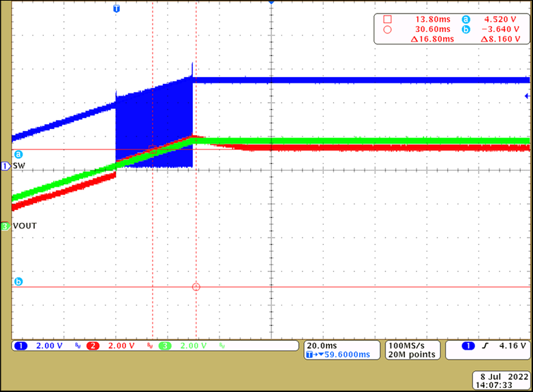Toggle channel 2 red badge in bottom bar
Viewport: 533px width, 392px height.
93,346
